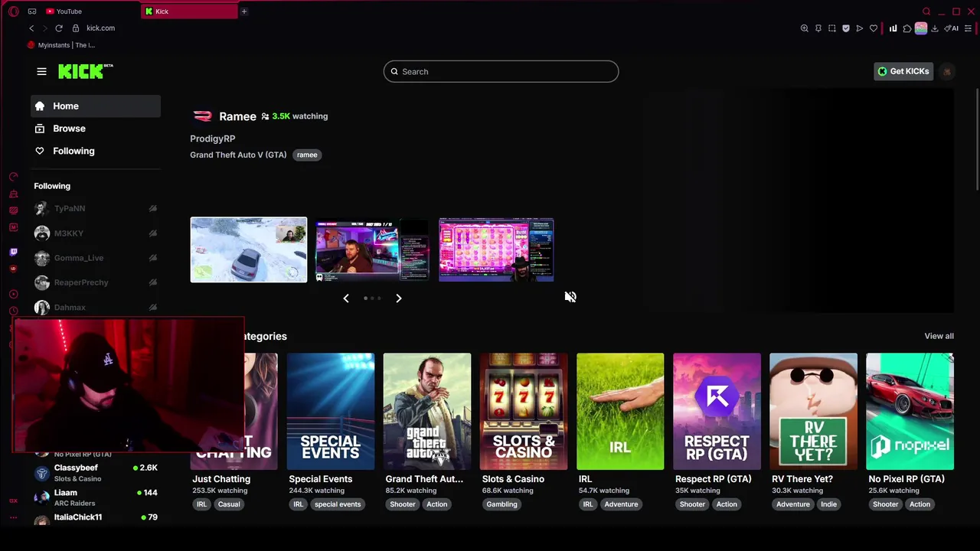Click the special events tag chip

pos(337,504)
